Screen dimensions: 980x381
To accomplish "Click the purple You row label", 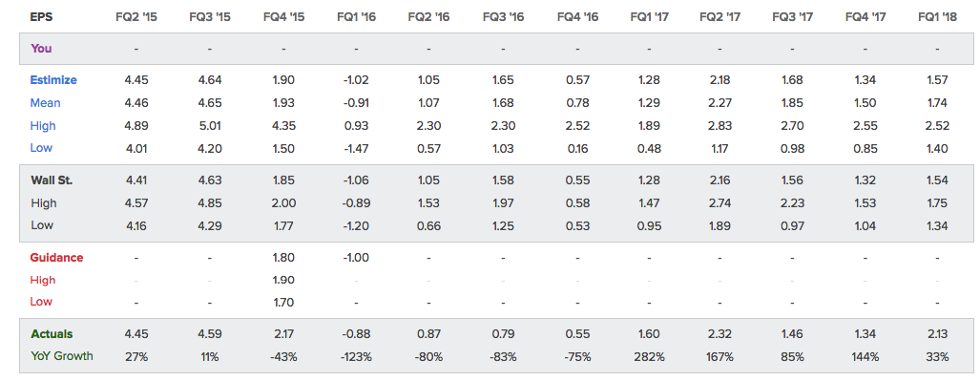I will pos(41,48).
